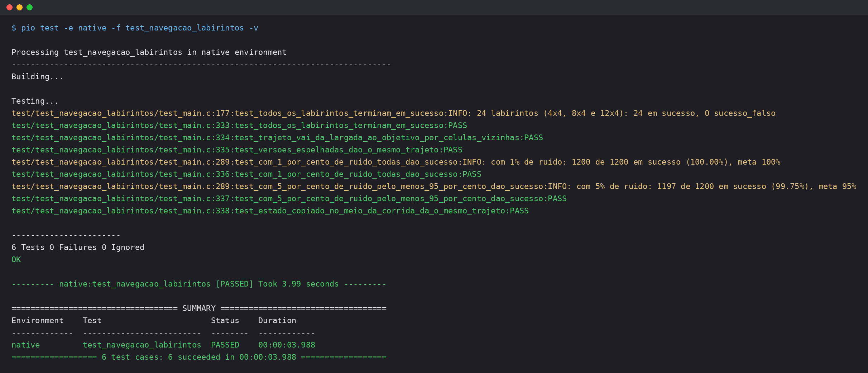
Task: Click the INFO line with 5% de ruido
Action: (x=434, y=186)
